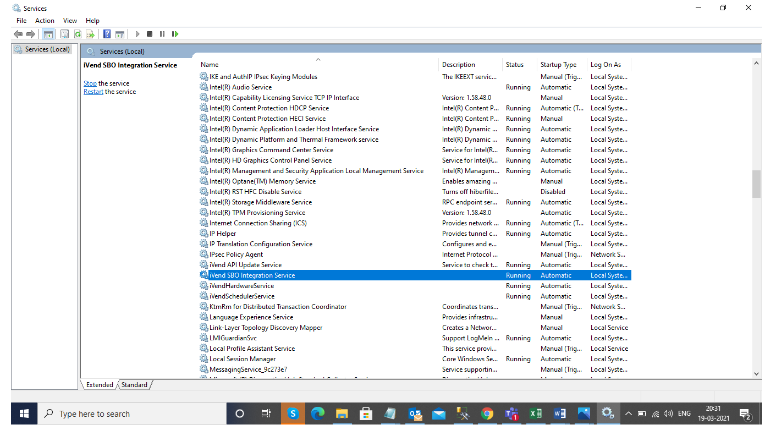Click the Pause Service toolbar icon

click(162, 34)
